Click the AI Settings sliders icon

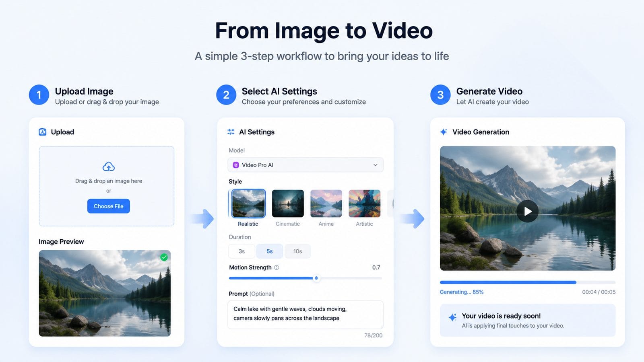(231, 132)
